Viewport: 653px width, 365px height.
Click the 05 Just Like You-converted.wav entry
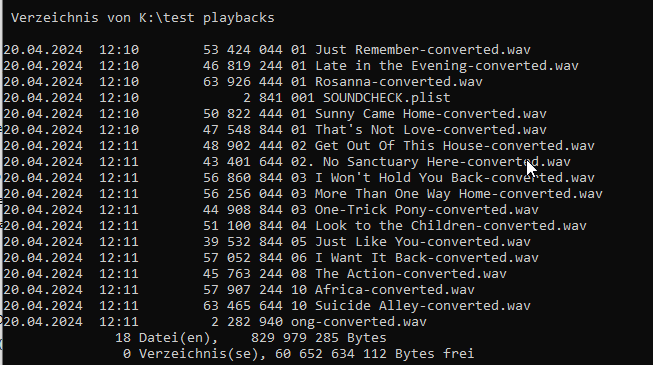pos(411,242)
